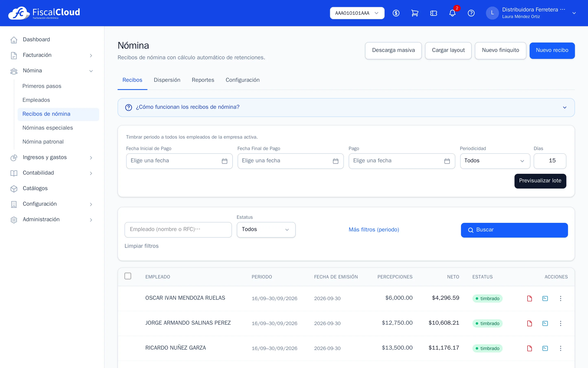Click the Buscar button

coord(514,230)
